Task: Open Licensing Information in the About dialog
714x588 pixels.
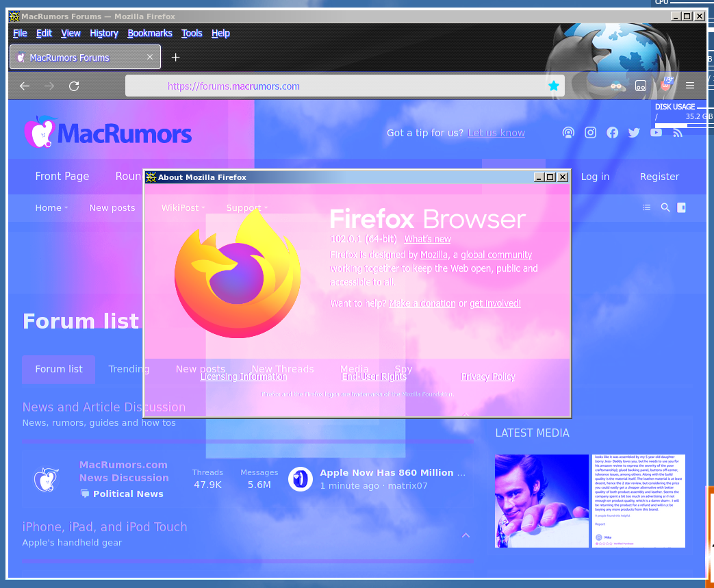Action: point(243,376)
